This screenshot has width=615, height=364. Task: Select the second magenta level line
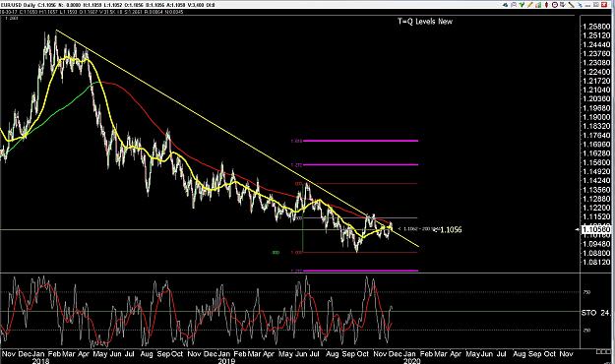coord(360,164)
